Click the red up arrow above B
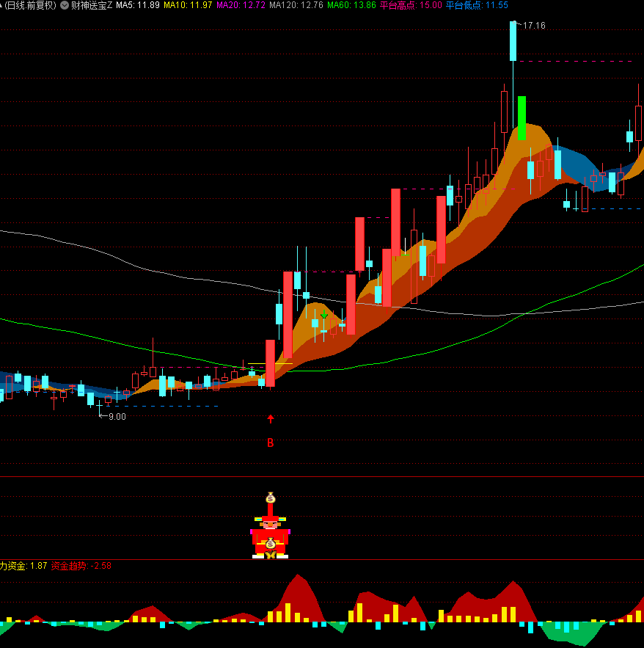 (x=270, y=420)
